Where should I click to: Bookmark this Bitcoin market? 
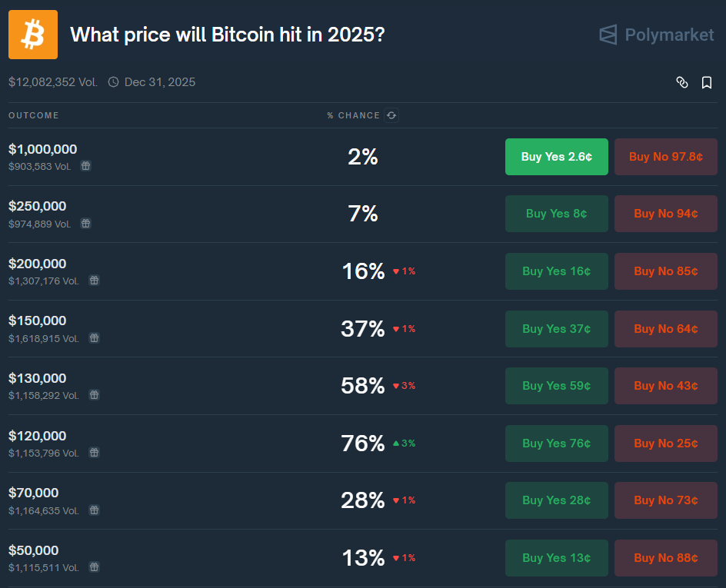(x=707, y=82)
